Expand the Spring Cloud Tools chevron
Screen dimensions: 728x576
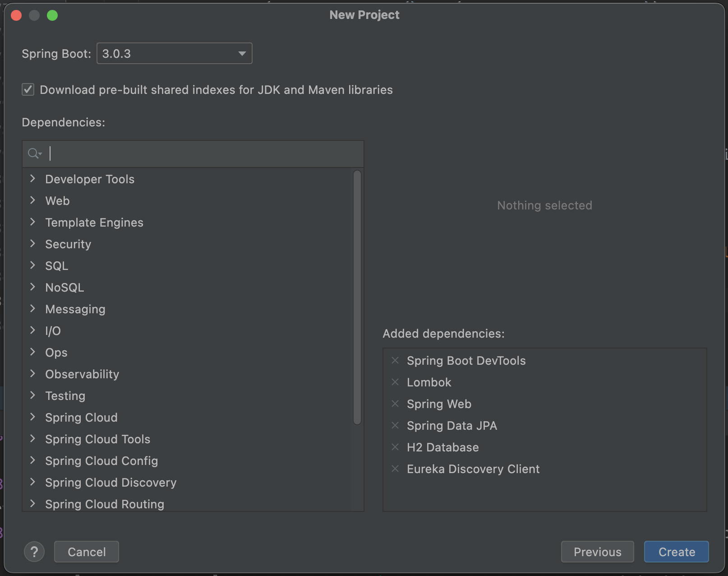click(32, 439)
